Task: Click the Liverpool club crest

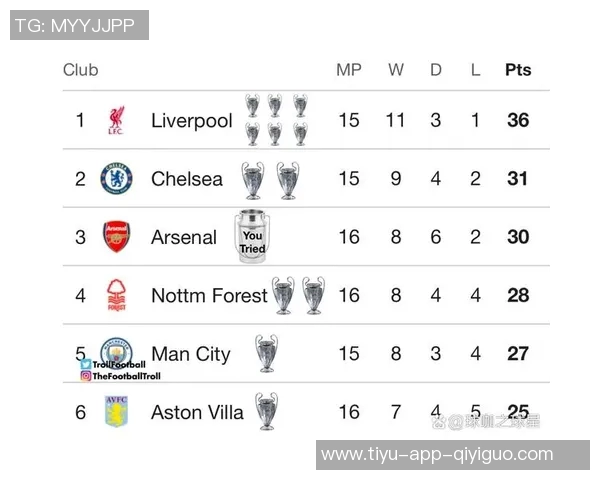Action: pos(116,121)
